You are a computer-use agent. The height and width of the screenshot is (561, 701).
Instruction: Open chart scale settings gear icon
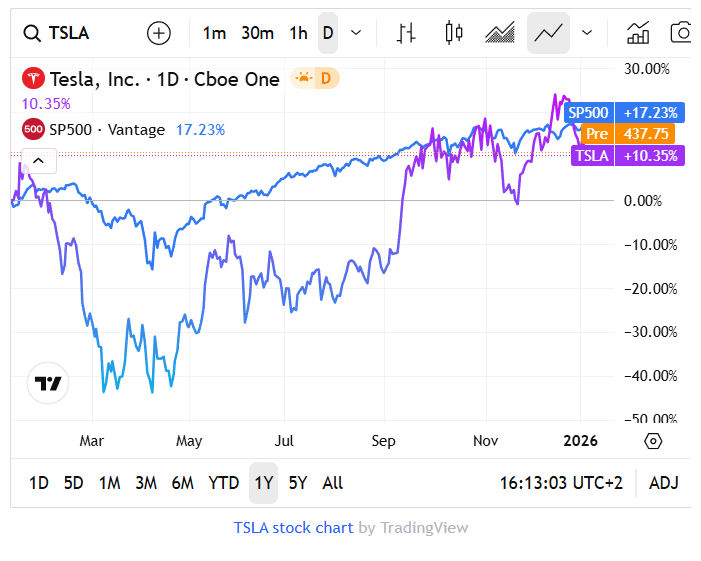pyautogui.click(x=653, y=441)
